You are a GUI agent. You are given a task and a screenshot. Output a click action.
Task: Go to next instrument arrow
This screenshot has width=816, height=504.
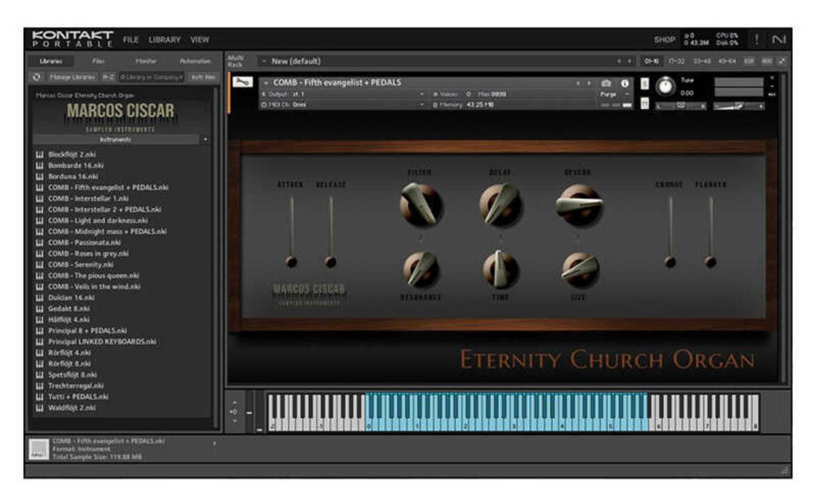click(589, 84)
